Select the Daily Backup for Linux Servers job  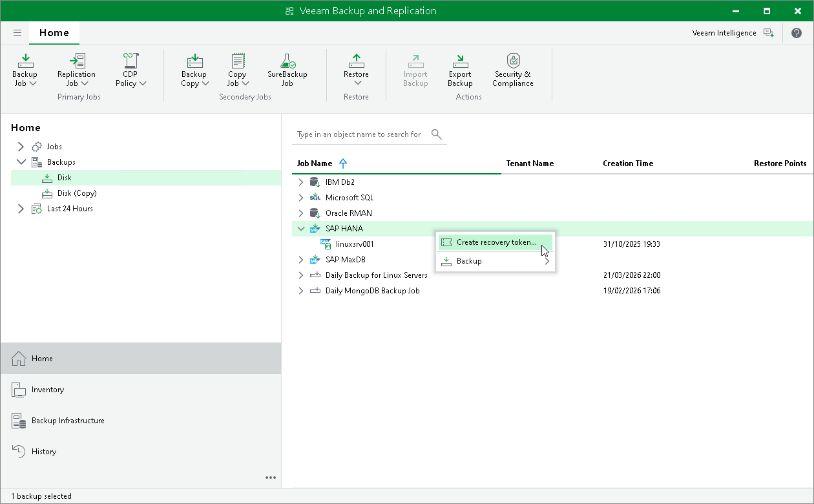(x=552, y=275)
